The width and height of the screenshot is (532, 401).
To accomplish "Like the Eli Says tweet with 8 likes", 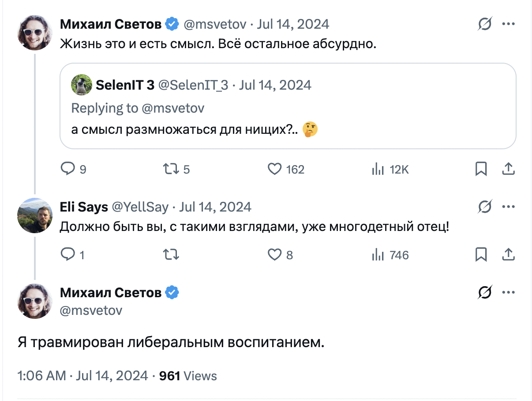I will 275,254.
